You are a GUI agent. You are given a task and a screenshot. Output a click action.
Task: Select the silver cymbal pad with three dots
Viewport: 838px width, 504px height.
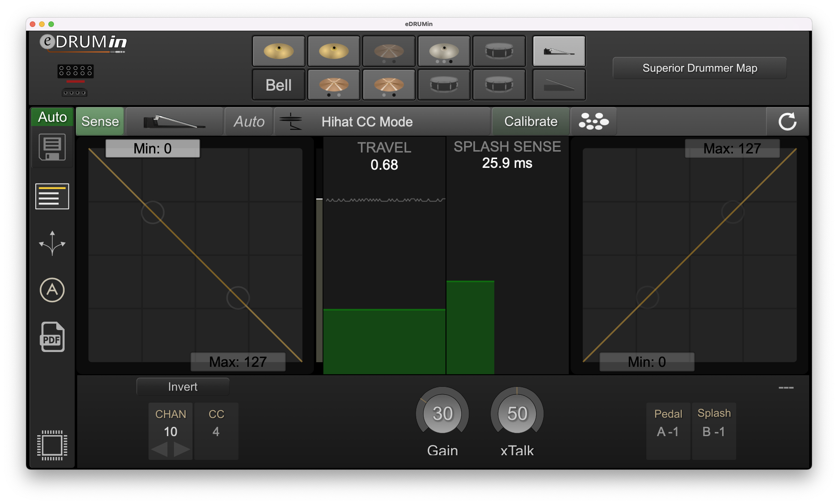point(444,51)
